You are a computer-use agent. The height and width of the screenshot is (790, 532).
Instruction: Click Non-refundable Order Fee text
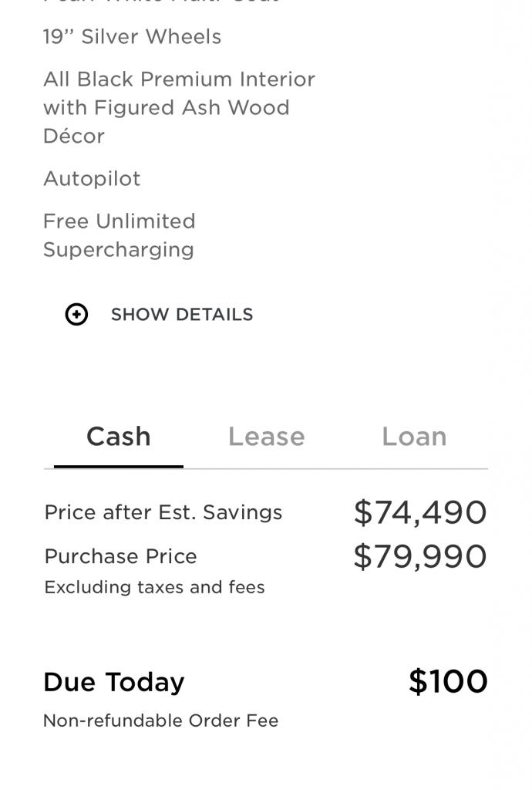coord(160,721)
